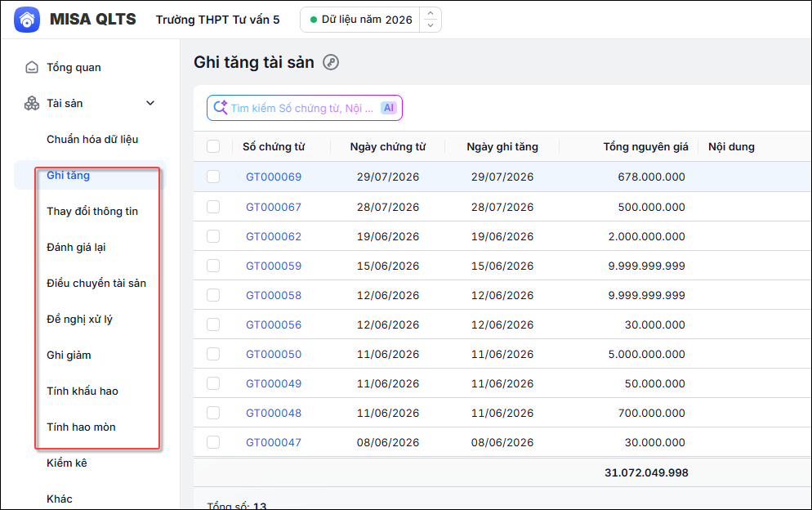Select Điều chuyển tài sản in the sidebar
The image size is (812, 510).
96,283
